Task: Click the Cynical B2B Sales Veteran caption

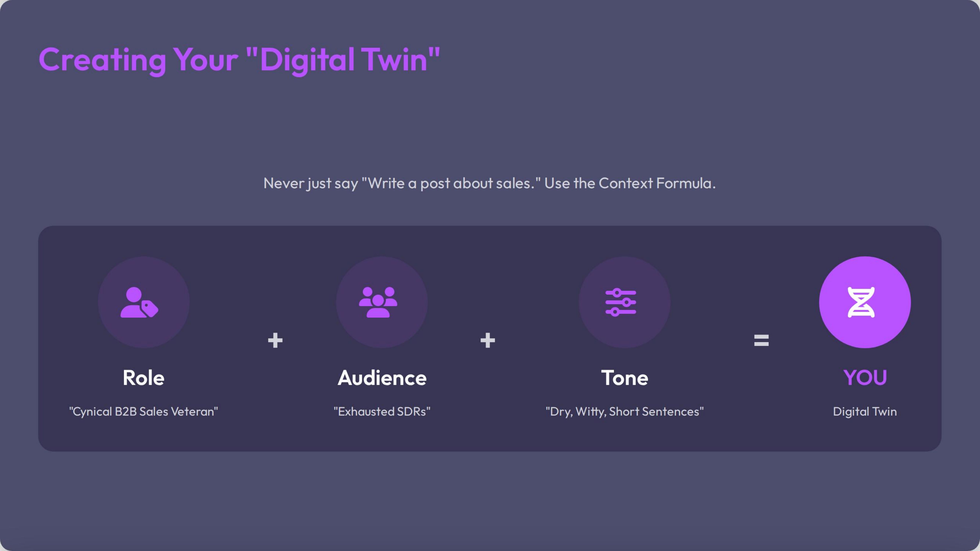Action: (x=143, y=411)
